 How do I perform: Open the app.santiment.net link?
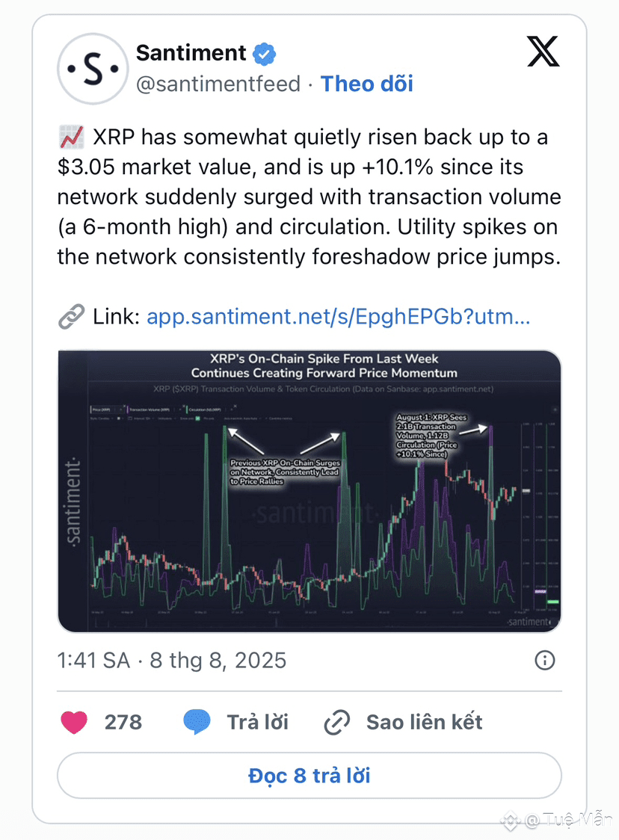(338, 317)
